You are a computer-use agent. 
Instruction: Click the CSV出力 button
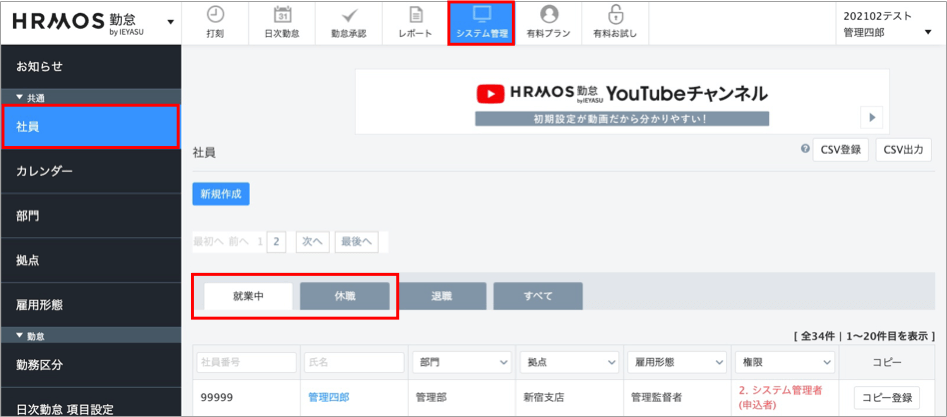pos(903,150)
